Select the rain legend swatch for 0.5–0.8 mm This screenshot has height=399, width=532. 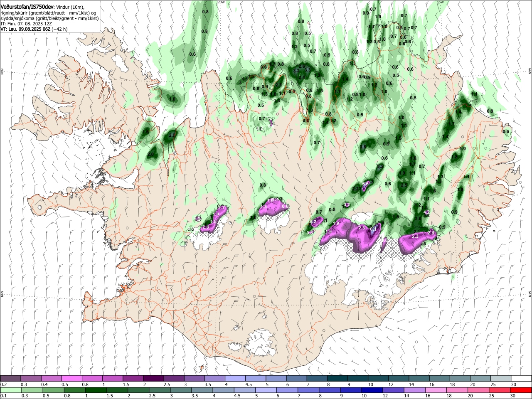[x=53, y=390]
